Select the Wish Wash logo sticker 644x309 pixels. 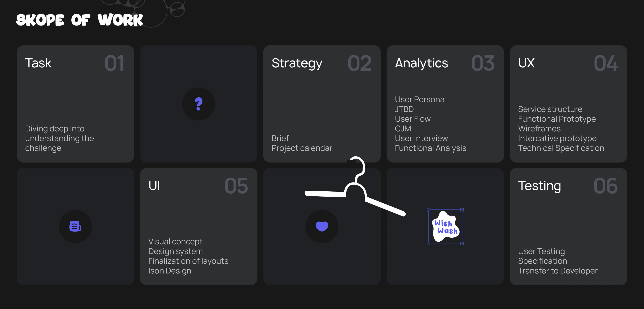click(x=445, y=227)
